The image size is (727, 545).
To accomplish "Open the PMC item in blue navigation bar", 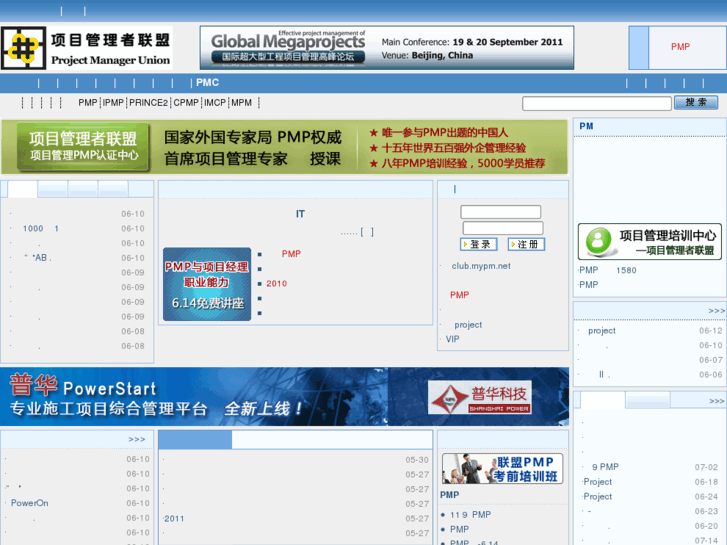I will pyautogui.click(x=207, y=83).
